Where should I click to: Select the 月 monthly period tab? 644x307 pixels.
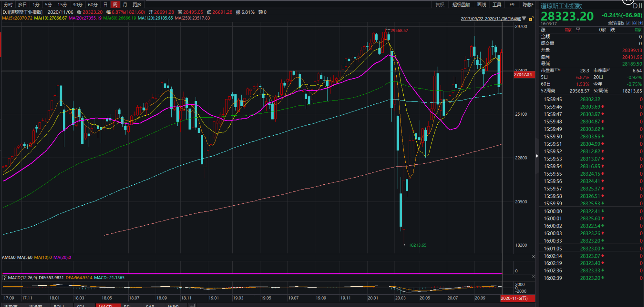click(x=125, y=5)
